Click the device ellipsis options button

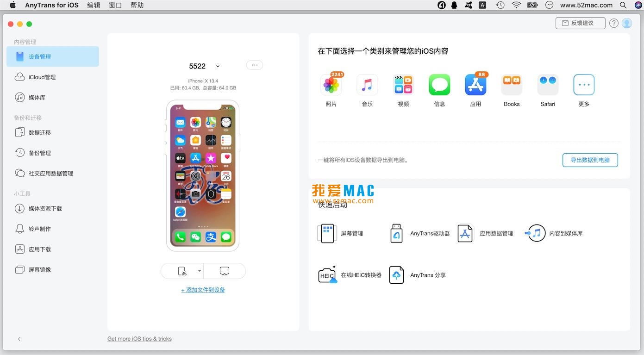(254, 65)
